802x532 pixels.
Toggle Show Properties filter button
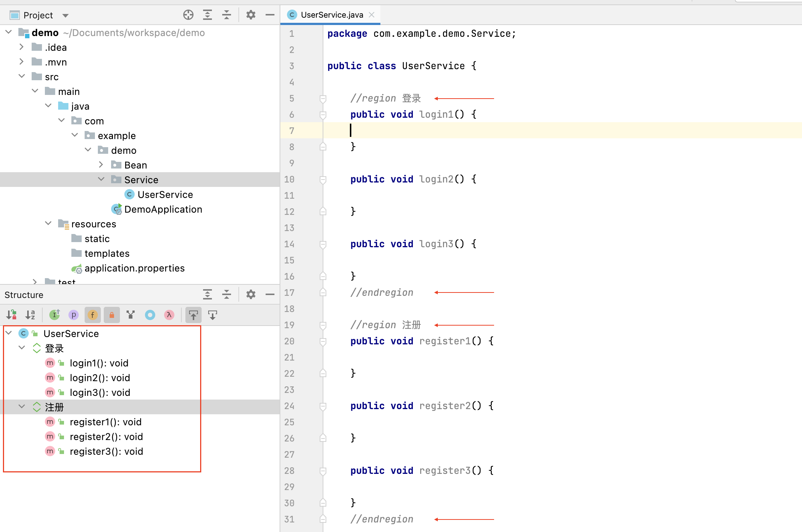tap(74, 315)
